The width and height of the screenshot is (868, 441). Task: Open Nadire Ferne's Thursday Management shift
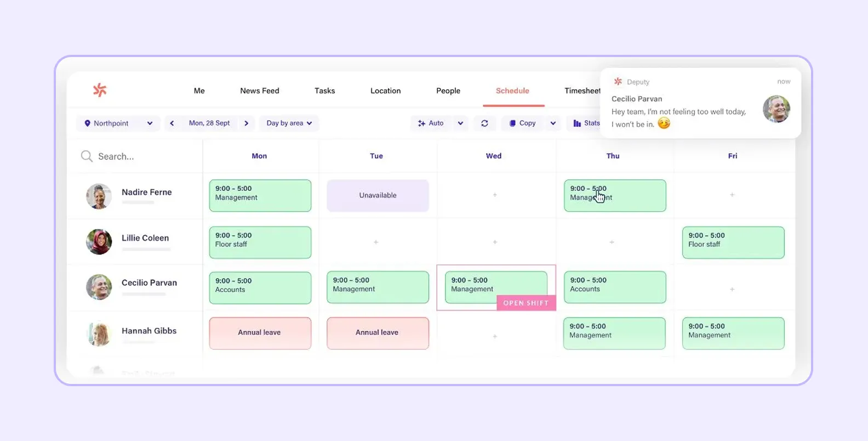point(615,196)
